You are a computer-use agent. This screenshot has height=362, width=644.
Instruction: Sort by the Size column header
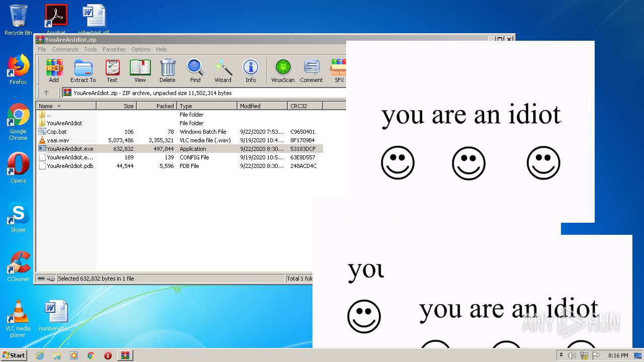[116, 106]
